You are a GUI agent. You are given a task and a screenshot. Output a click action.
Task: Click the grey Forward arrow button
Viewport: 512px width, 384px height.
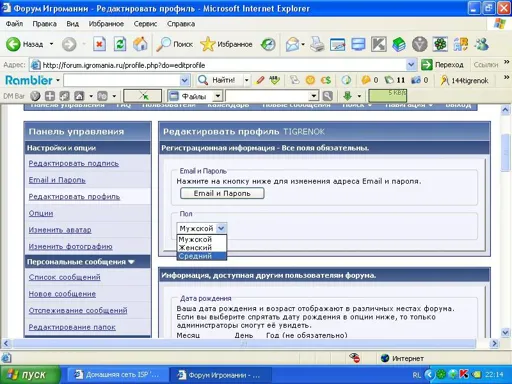click(x=69, y=44)
